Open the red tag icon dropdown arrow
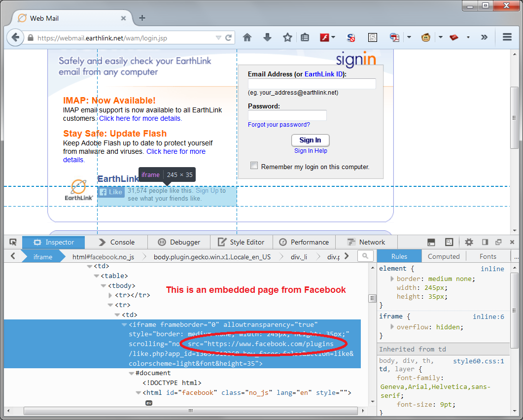 [x=468, y=37]
